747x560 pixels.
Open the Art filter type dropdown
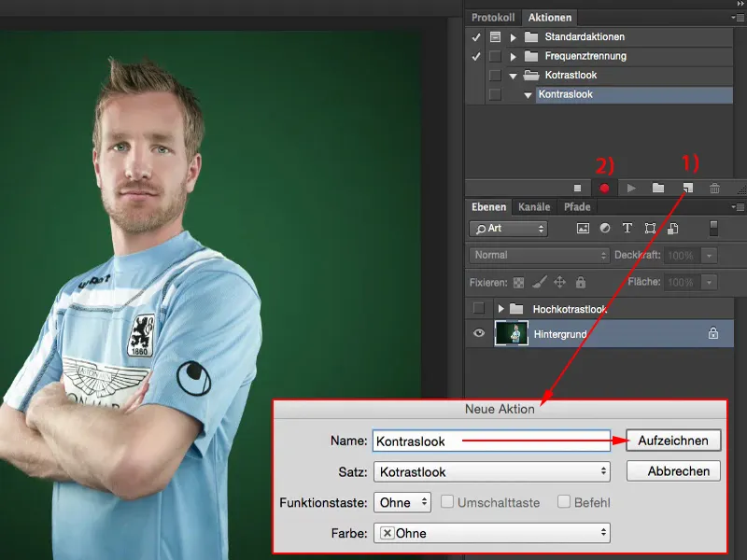[508, 229]
